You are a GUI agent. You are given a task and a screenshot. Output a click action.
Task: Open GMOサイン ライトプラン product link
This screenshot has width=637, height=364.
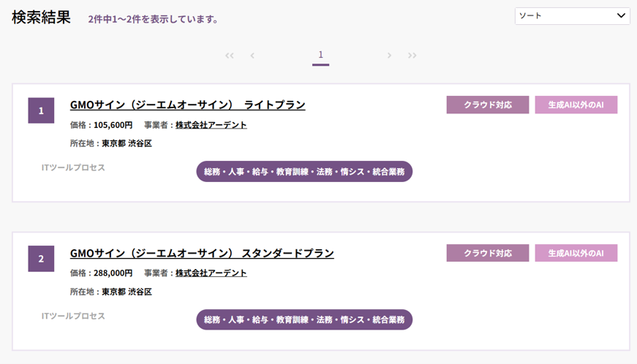pyautogui.click(x=187, y=105)
